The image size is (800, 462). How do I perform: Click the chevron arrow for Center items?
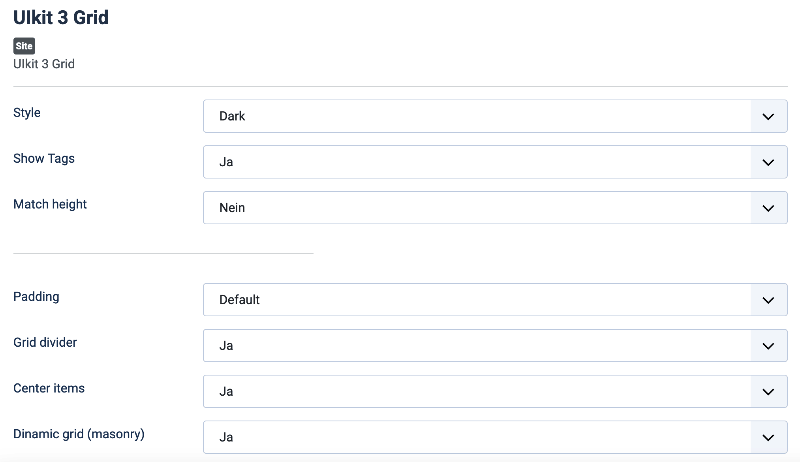pyautogui.click(x=768, y=392)
